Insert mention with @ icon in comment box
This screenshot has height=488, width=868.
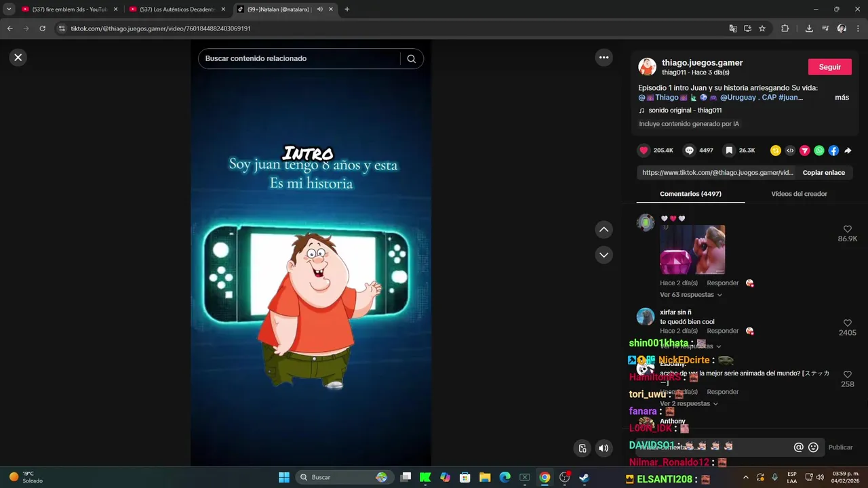[x=798, y=447]
